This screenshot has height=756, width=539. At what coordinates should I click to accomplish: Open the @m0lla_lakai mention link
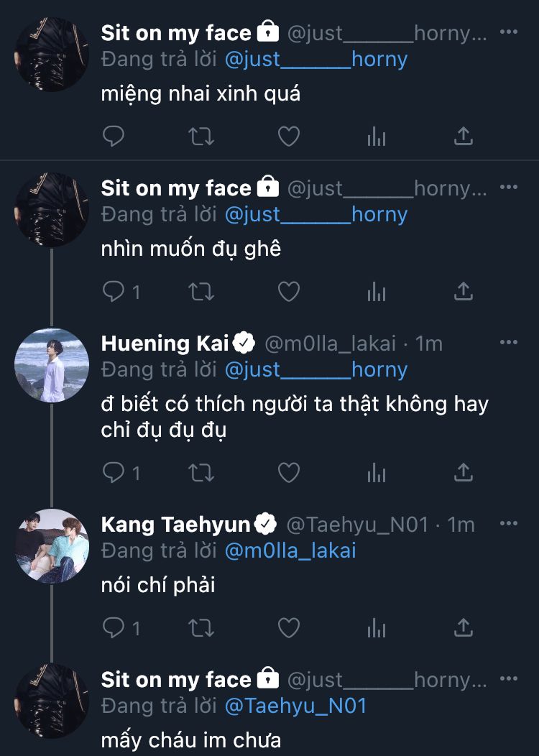point(290,550)
